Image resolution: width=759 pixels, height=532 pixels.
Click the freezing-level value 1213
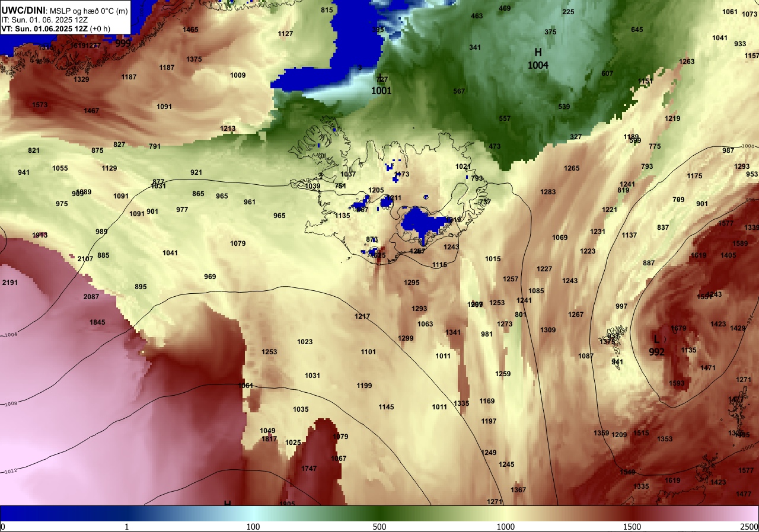pos(228,129)
